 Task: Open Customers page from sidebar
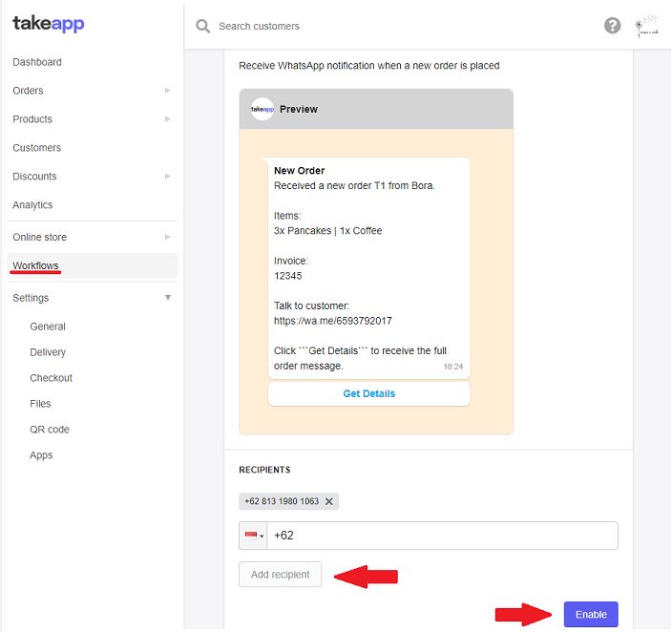(37, 148)
